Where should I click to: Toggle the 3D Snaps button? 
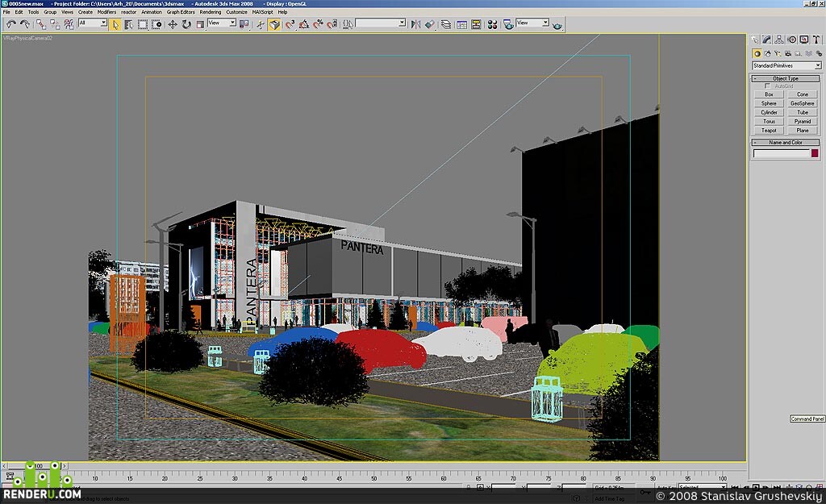(290, 25)
